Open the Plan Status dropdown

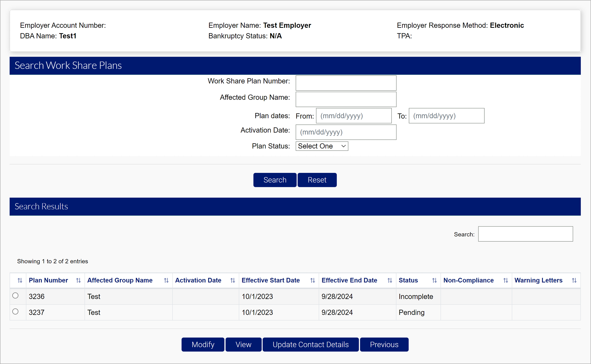click(x=322, y=146)
